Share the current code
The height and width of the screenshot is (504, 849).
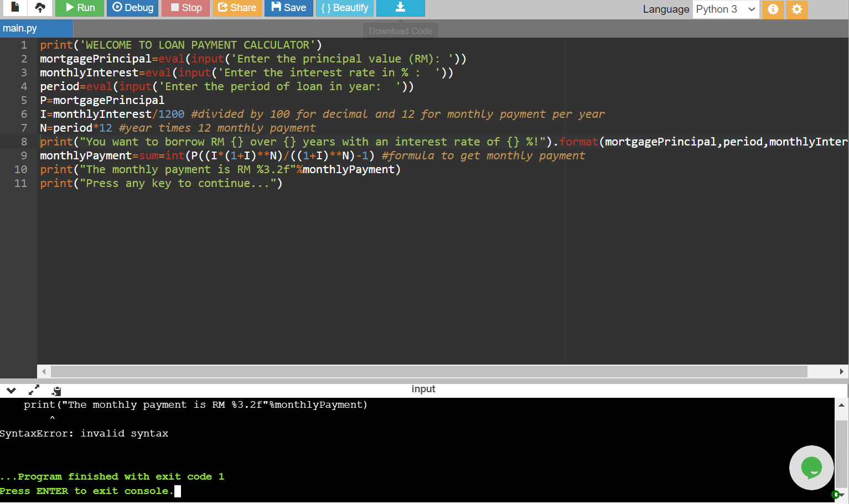click(x=237, y=8)
